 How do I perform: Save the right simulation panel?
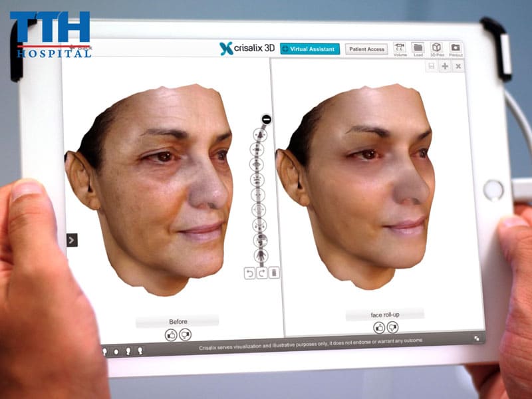point(431,66)
